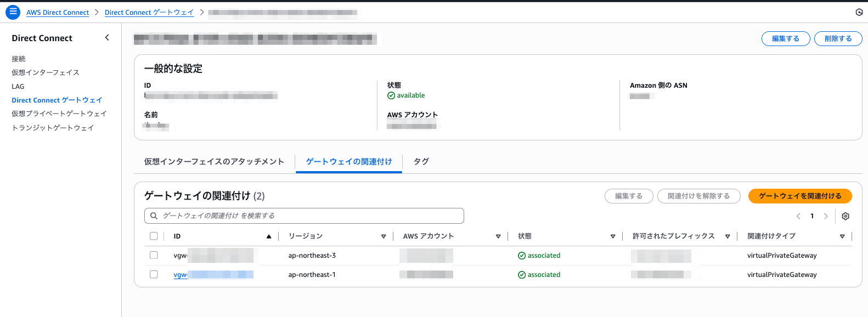Viewport: 868px width, 317px height.
Task: Select the ap-northeast-3 association checkbox
Action: pos(154,255)
